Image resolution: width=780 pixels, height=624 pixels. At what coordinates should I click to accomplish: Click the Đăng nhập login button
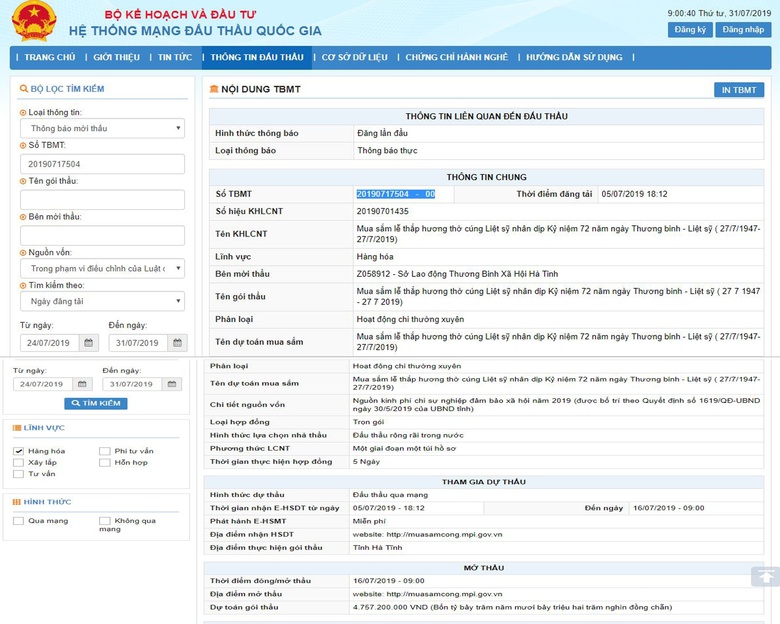(743, 30)
